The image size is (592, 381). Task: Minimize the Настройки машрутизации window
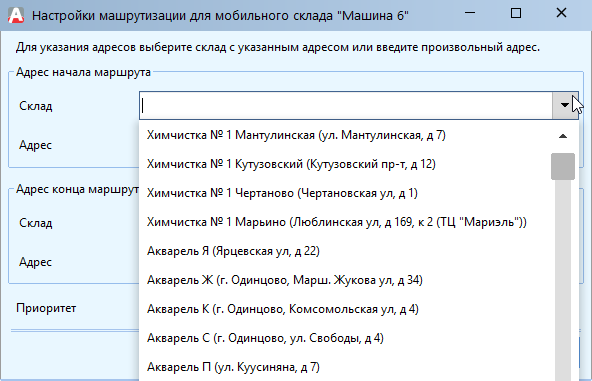(470, 13)
